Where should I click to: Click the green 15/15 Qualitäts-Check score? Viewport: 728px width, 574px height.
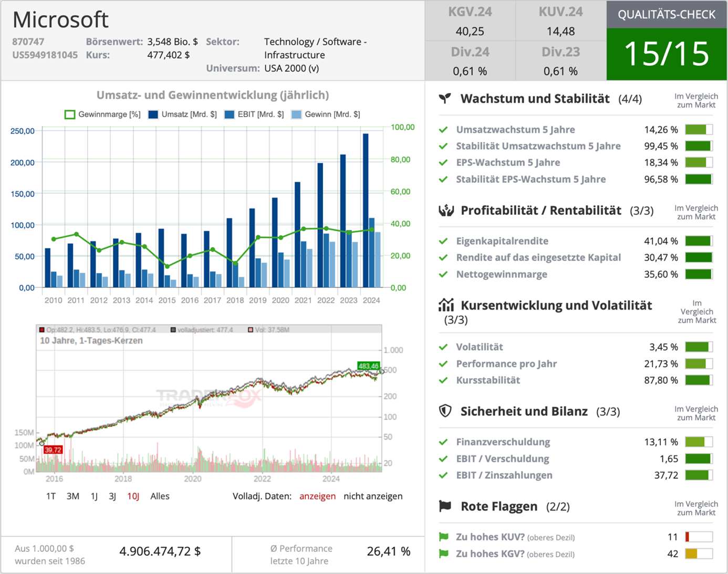[x=667, y=54]
